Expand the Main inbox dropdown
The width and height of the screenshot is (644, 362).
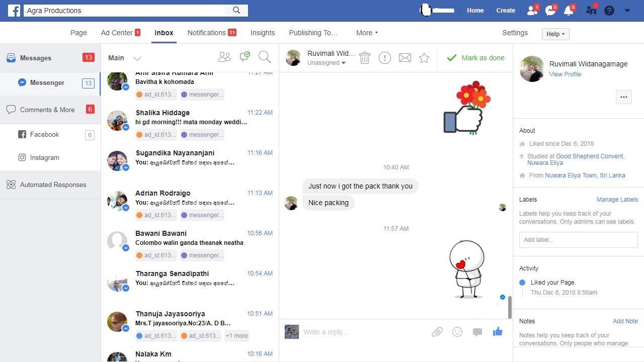coord(137,58)
